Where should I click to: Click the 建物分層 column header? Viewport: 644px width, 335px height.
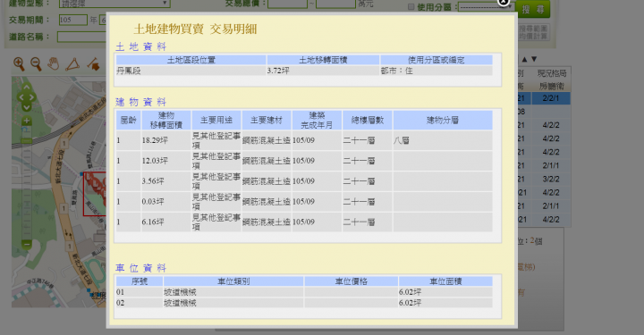tap(443, 120)
